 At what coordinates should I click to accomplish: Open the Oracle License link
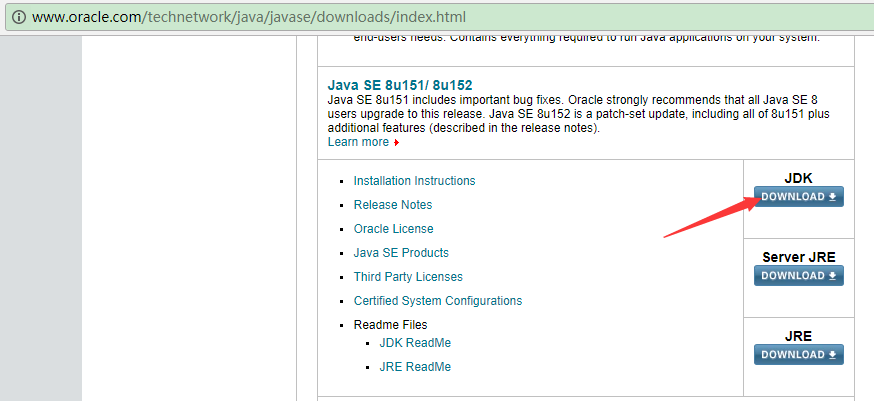[393, 229]
